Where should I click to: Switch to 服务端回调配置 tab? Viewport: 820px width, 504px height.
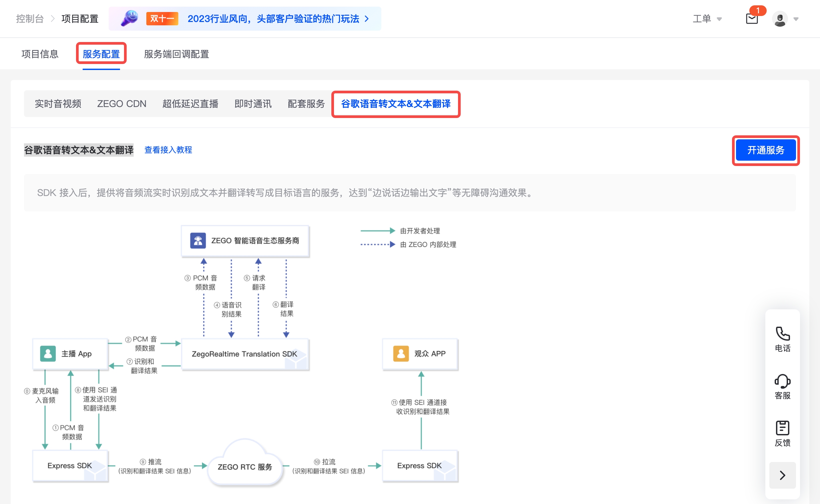click(x=176, y=54)
